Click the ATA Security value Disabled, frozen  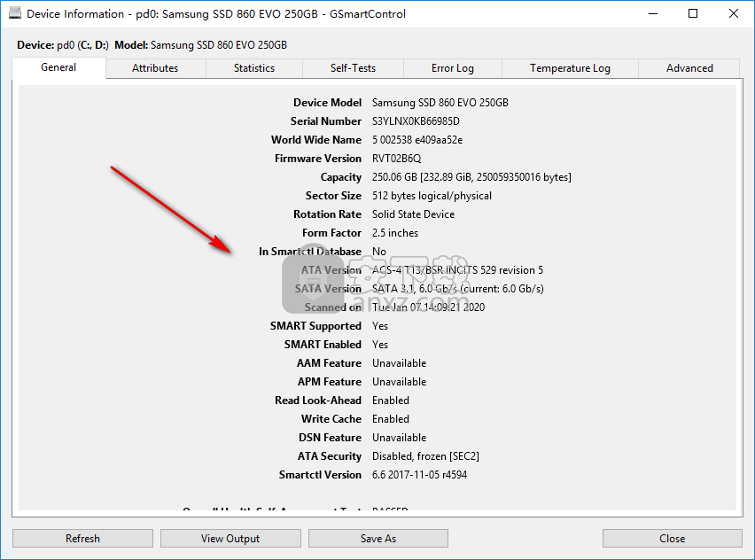[x=425, y=456]
